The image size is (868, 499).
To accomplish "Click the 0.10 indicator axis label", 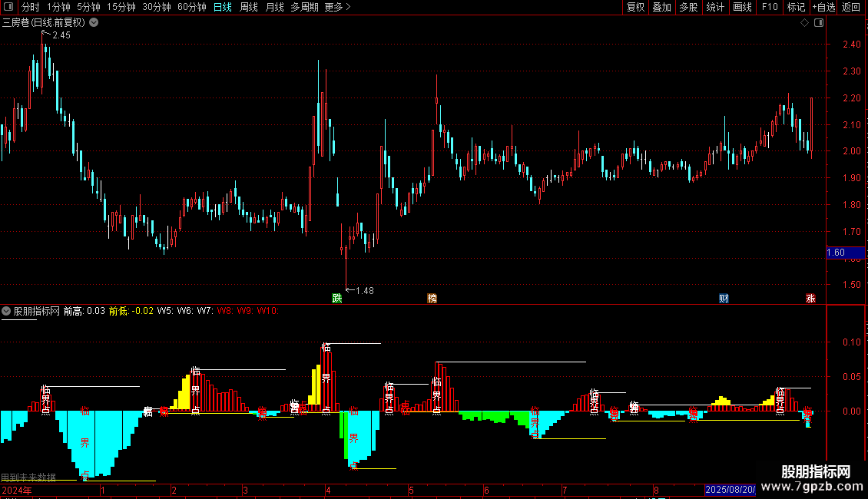I will [x=851, y=342].
